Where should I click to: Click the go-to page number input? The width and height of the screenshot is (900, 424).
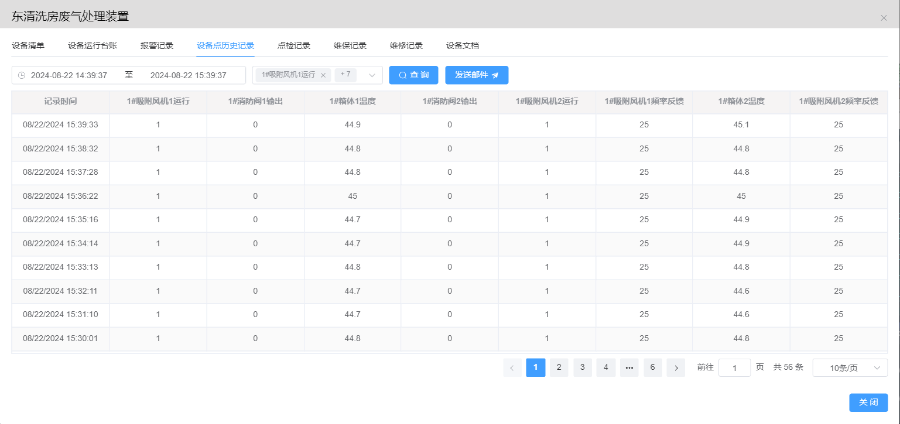pyautogui.click(x=734, y=368)
